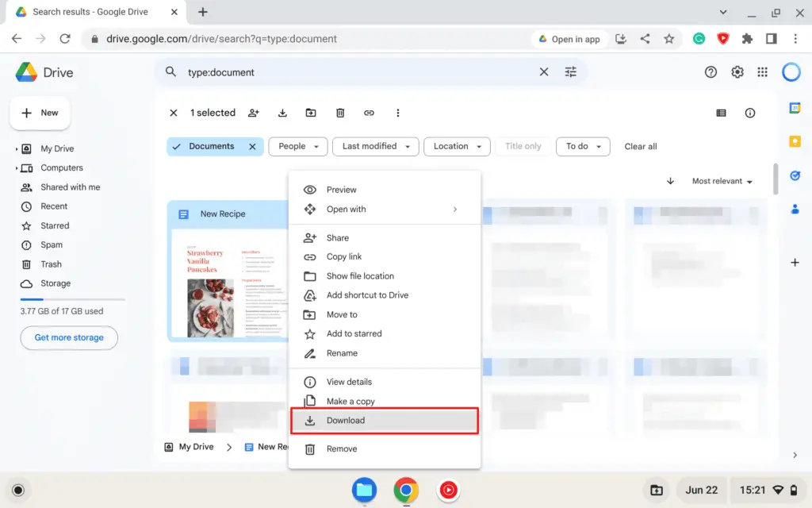The image size is (812, 508).
Task: Toggle list layout view in the toolbar
Action: 720,113
